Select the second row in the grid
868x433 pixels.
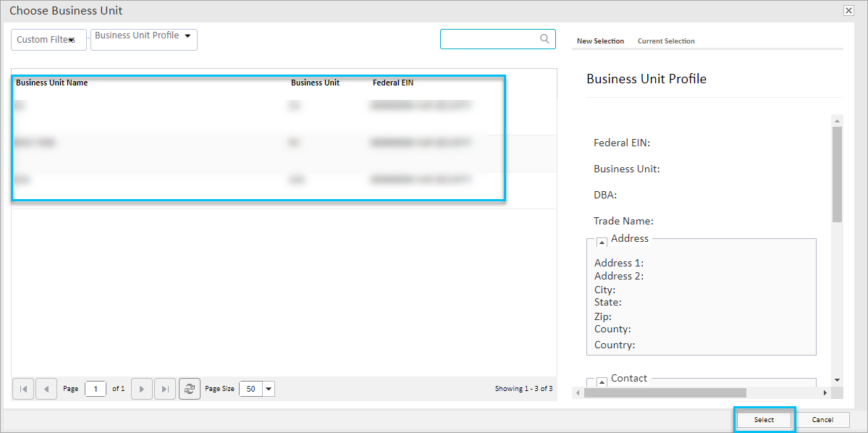(x=145, y=142)
